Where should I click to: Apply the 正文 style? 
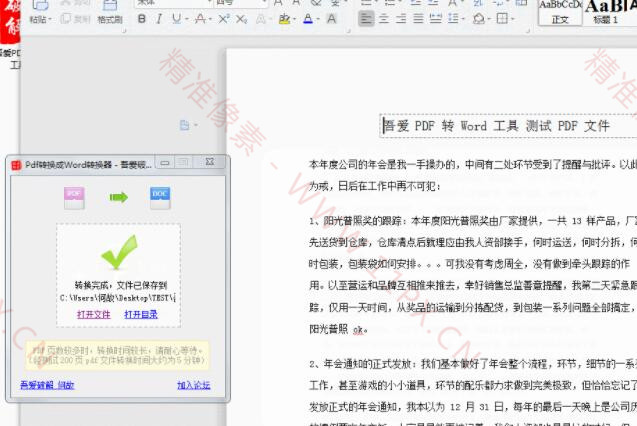[560, 13]
